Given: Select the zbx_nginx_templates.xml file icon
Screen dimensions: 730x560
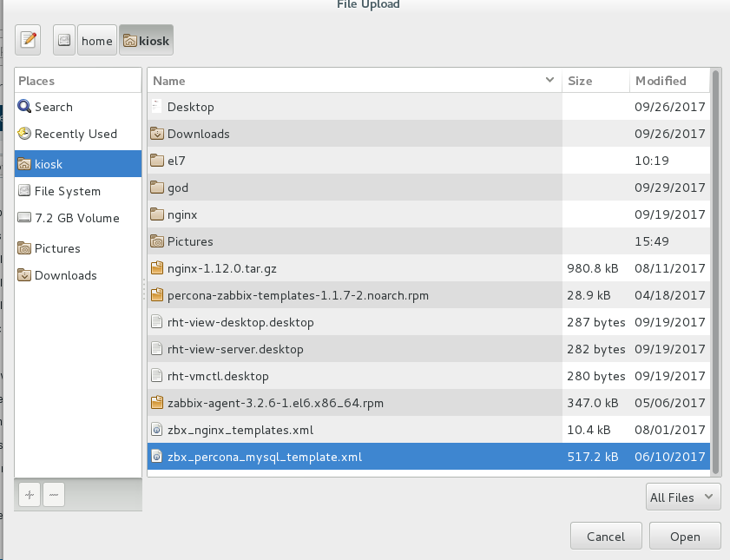Looking at the screenshot, I should point(157,430).
